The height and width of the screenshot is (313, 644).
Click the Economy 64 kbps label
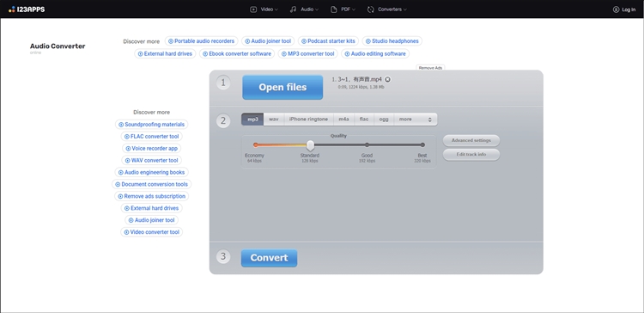click(x=255, y=158)
